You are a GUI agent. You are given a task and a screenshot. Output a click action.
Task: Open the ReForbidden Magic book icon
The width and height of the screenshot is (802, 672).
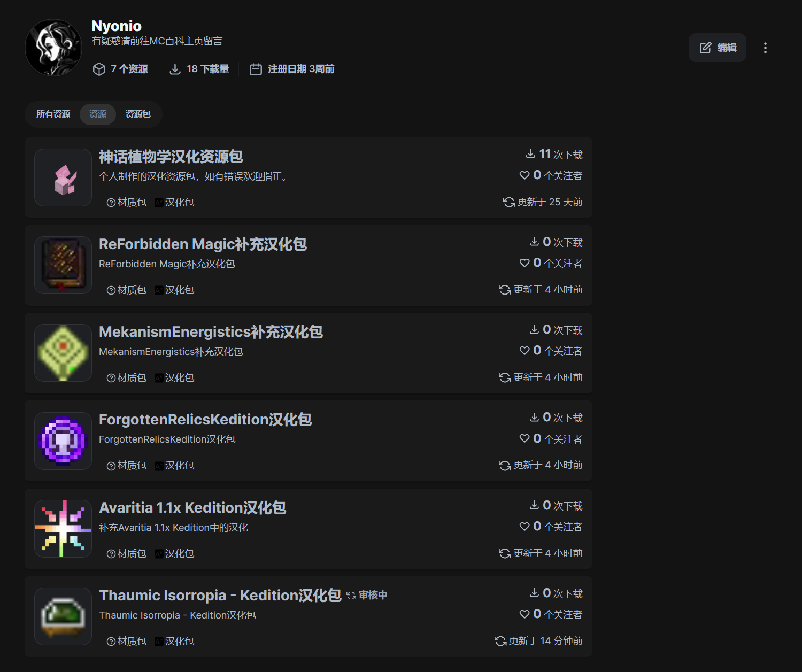pos(63,265)
